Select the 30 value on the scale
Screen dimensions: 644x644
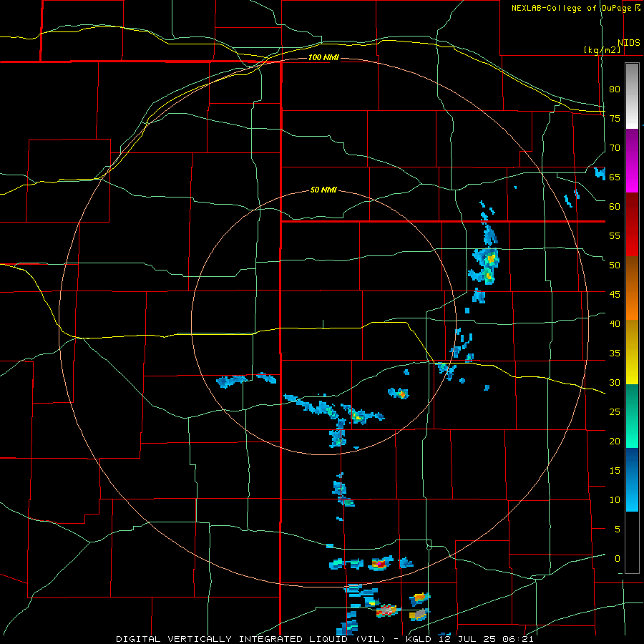point(615,383)
